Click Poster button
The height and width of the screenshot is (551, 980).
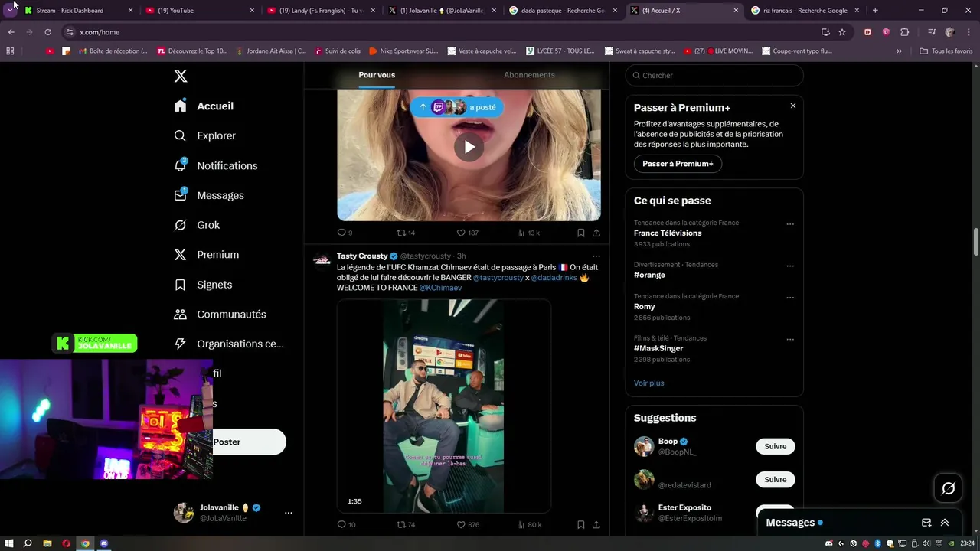click(x=250, y=442)
